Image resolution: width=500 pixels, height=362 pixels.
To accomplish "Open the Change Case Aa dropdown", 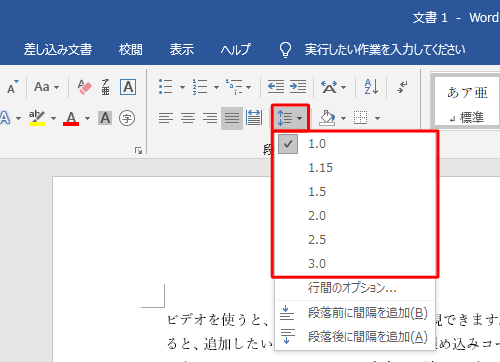I will [x=46, y=87].
